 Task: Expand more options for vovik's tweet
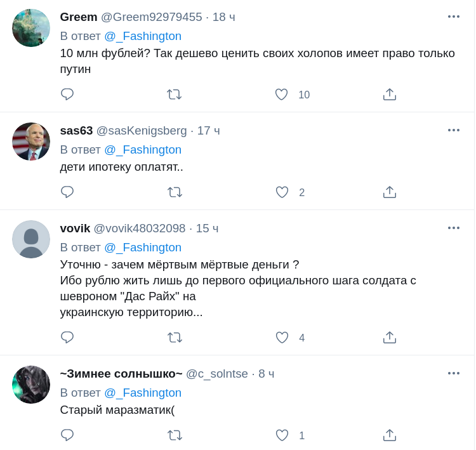pos(453,228)
